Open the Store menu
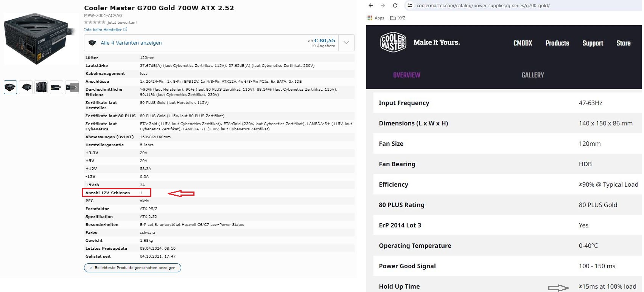644x292 pixels. click(623, 43)
